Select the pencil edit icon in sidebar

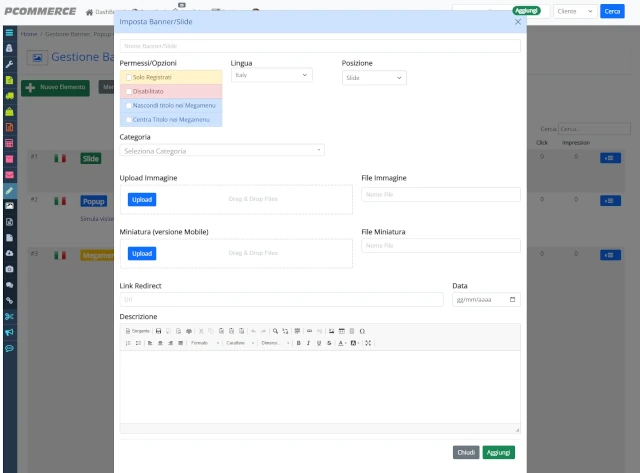9,190
